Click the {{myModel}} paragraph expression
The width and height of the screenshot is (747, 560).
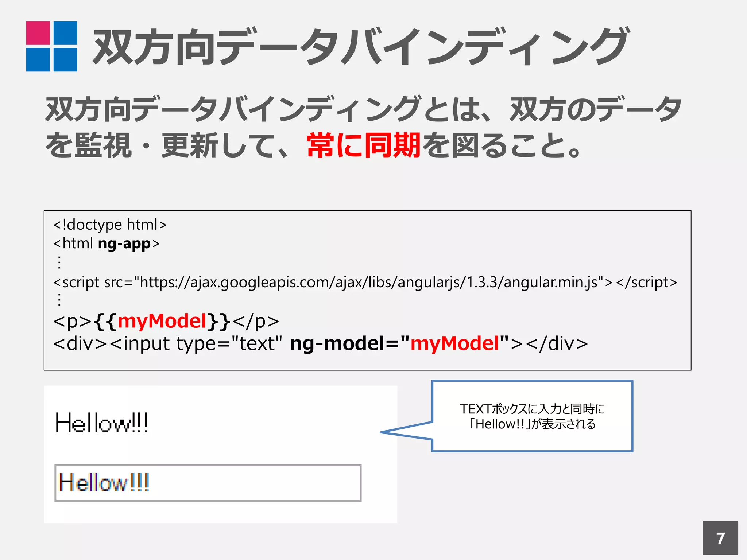click(162, 321)
